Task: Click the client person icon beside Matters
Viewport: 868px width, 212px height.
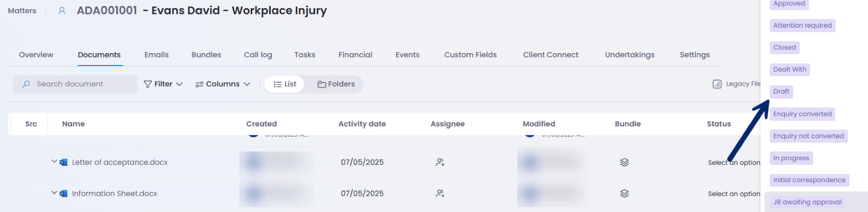Action: click(62, 11)
